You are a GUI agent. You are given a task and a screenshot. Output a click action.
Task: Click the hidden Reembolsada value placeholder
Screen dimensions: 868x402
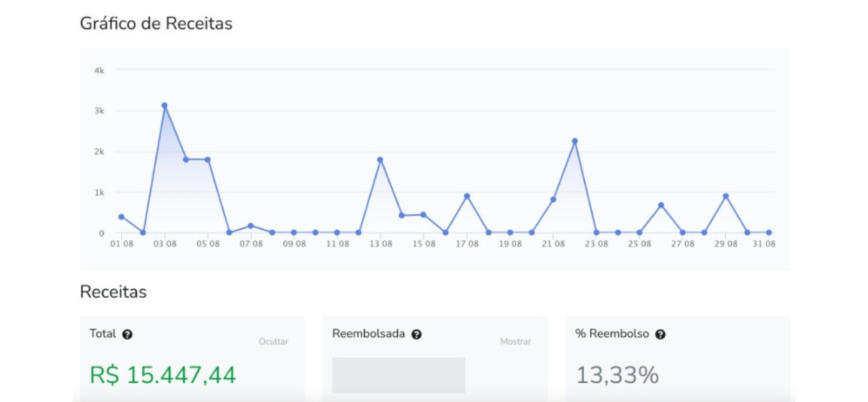(399, 375)
